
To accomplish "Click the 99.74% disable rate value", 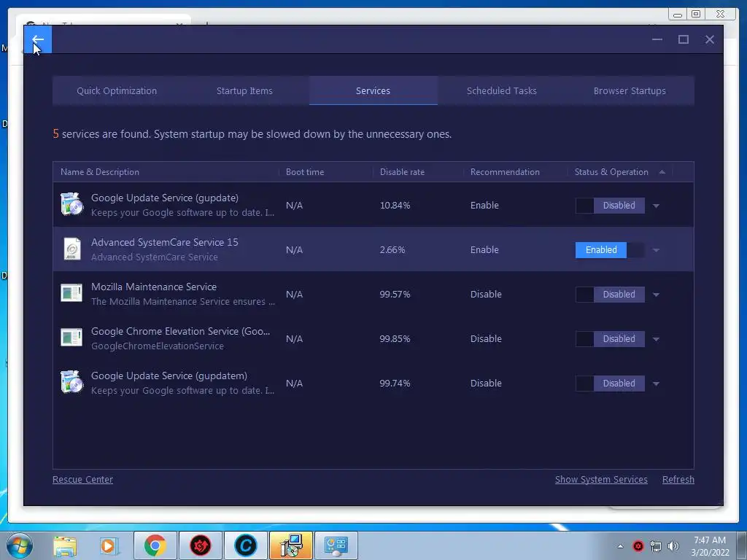I will [x=395, y=384].
